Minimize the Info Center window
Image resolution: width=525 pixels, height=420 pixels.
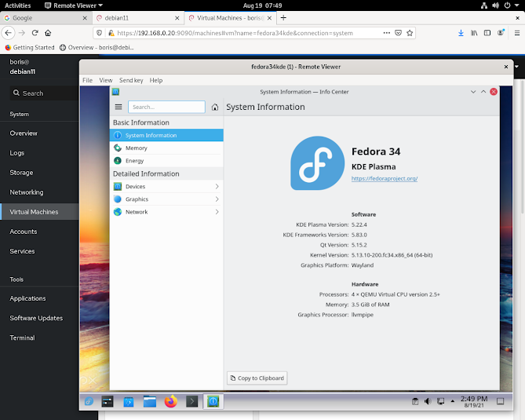[x=473, y=92]
